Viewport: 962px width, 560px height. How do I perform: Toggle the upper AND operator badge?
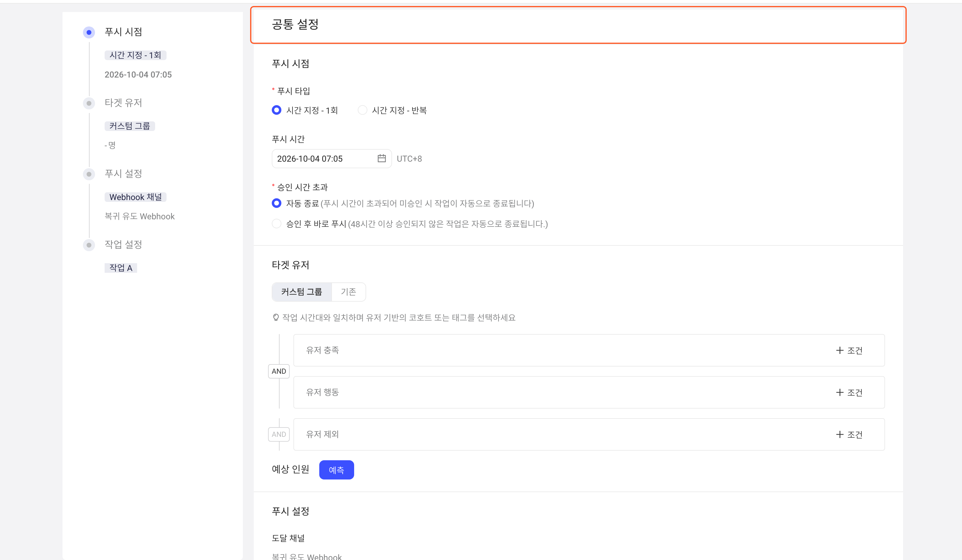(x=279, y=371)
